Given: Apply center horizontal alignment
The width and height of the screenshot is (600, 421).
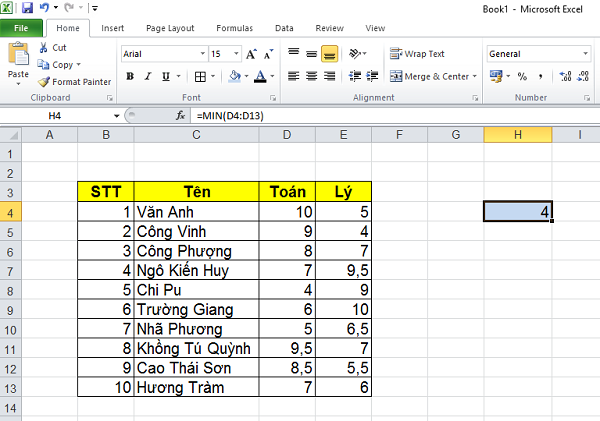Looking at the screenshot, I should [x=311, y=76].
